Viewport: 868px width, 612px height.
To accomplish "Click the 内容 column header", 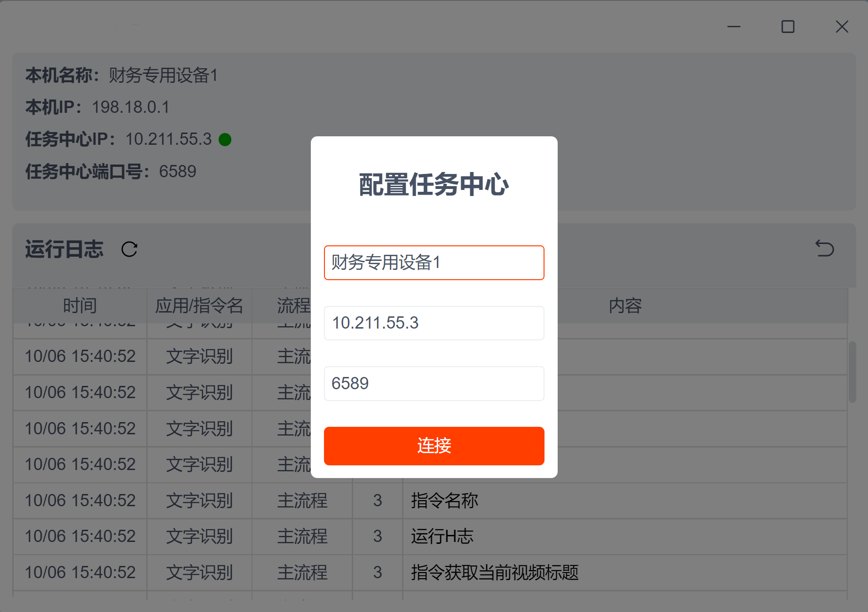I will pos(625,306).
